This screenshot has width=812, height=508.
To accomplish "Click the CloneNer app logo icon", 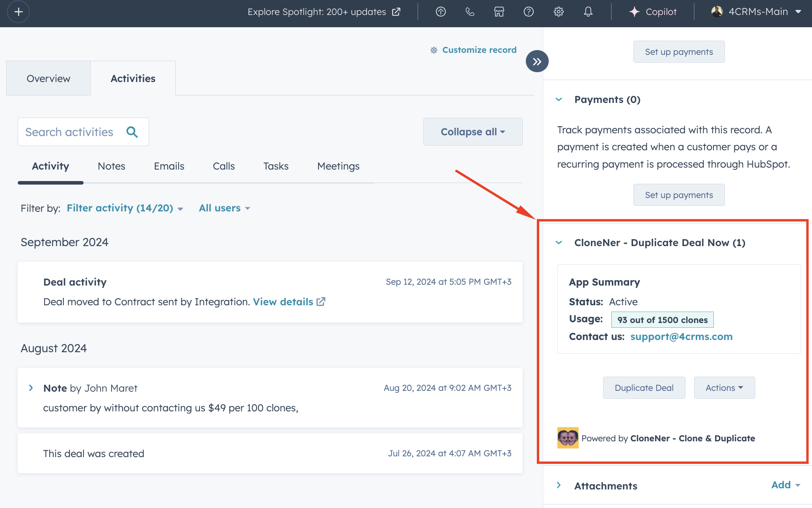I will coord(567,438).
